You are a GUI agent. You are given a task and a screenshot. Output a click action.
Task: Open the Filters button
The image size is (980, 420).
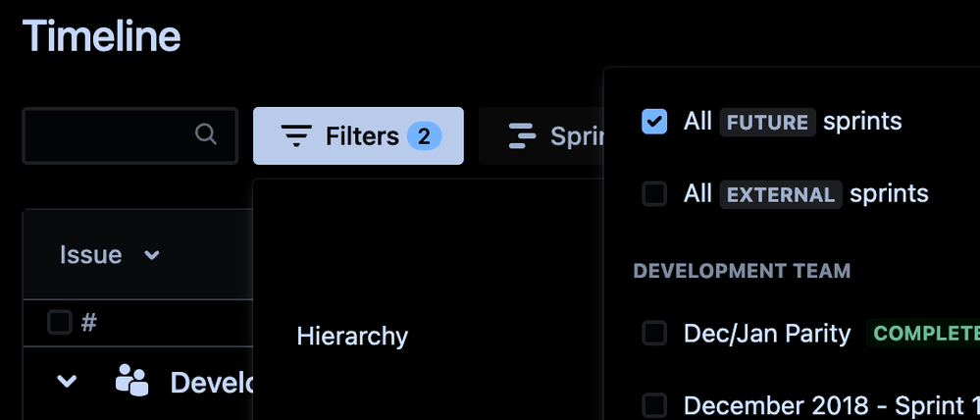pyautogui.click(x=358, y=135)
